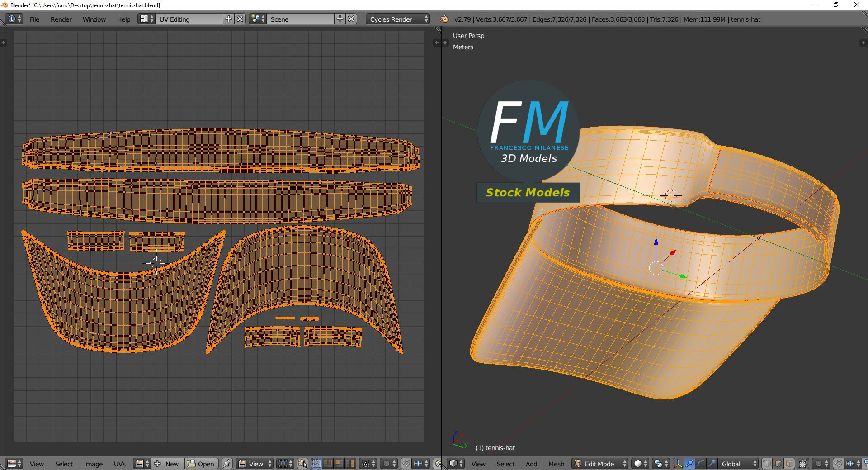Screen dimensions: 868x470
Task: Pin the image in UV editor header
Action: [x=227, y=464]
